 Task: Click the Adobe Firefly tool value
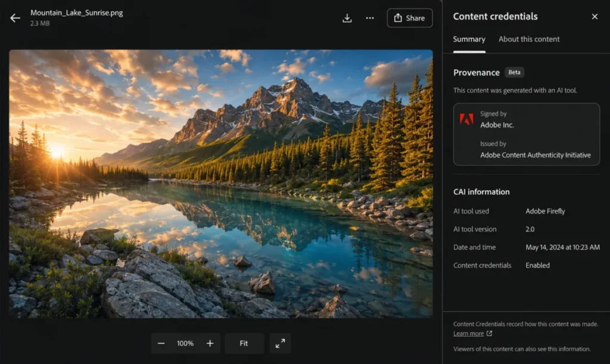click(x=545, y=211)
